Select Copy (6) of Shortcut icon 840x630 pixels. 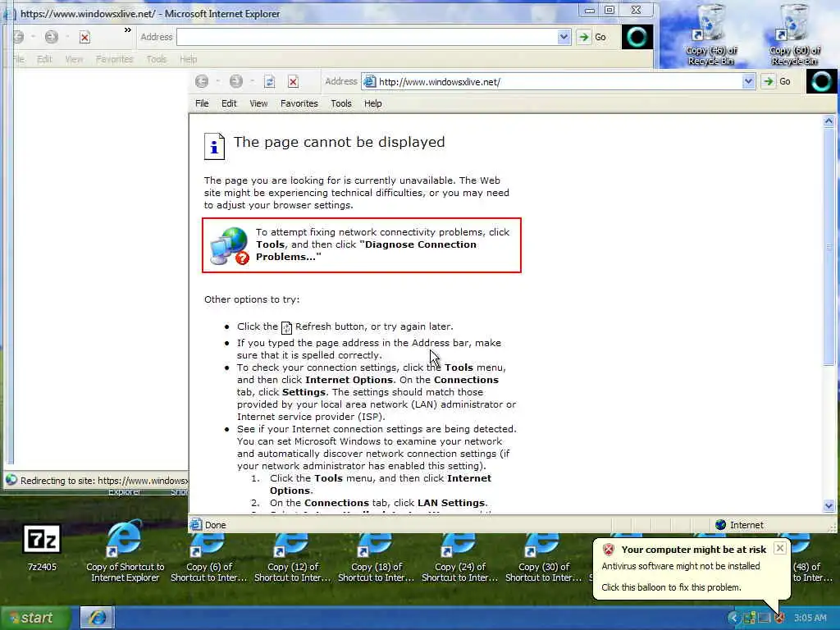(x=209, y=557)
